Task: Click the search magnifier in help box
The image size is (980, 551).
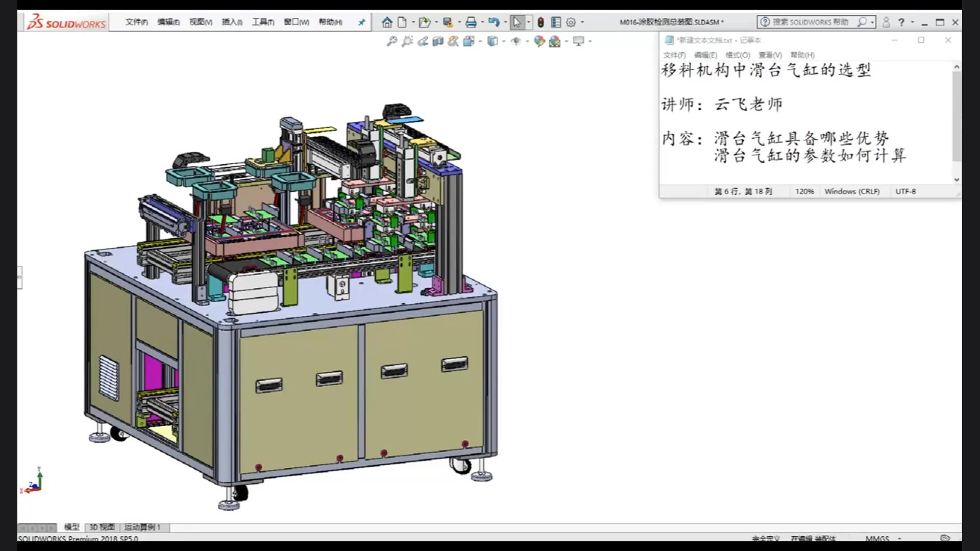Action: [862, 22]
